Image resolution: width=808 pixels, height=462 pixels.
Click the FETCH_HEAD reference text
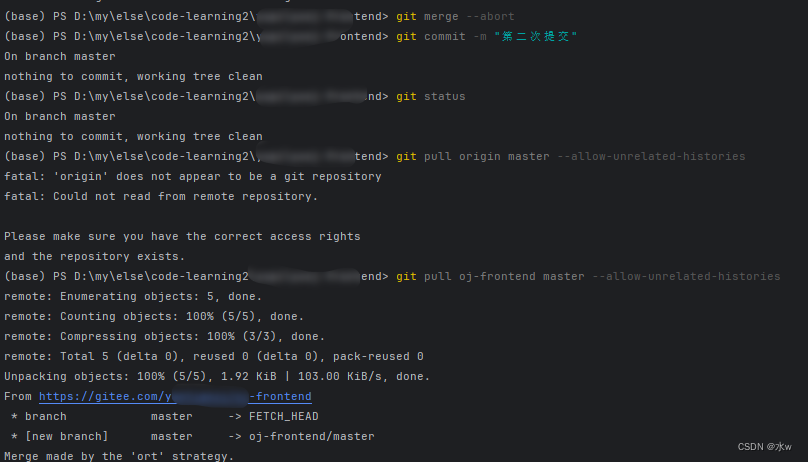pos(283,416)
